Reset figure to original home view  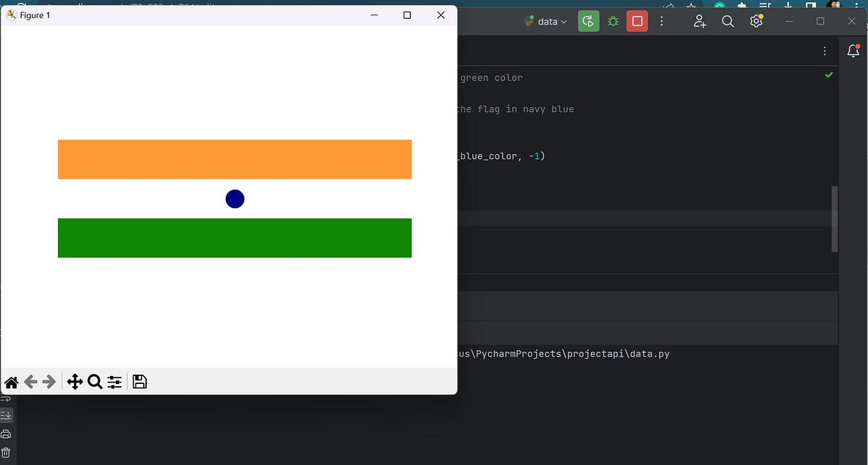point(12,382)
